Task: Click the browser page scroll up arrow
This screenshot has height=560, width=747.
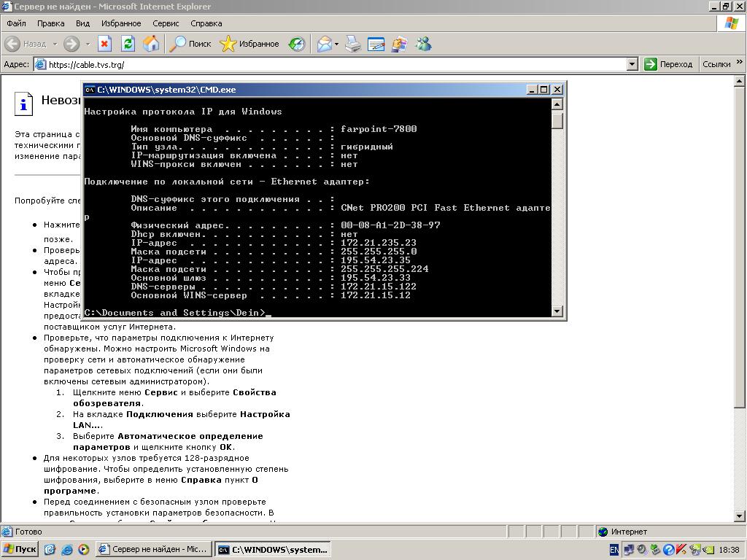Action: click(x=740, y=81)
